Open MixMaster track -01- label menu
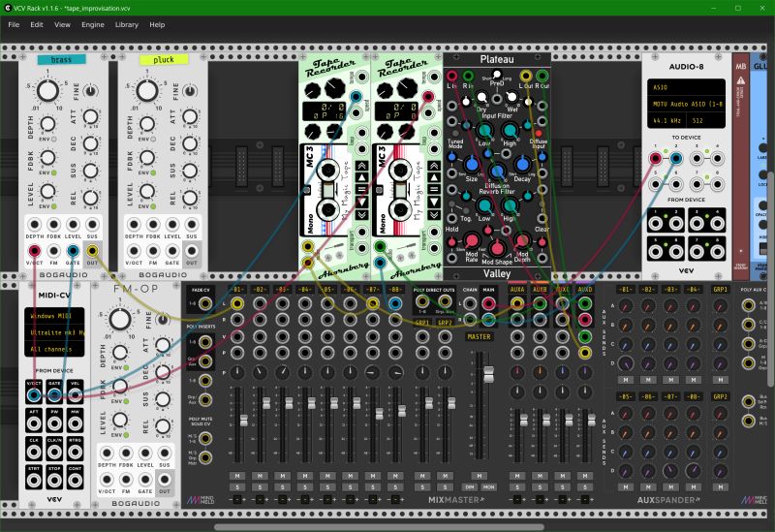Viewport: 775px width, 532px height. [237, 289]
